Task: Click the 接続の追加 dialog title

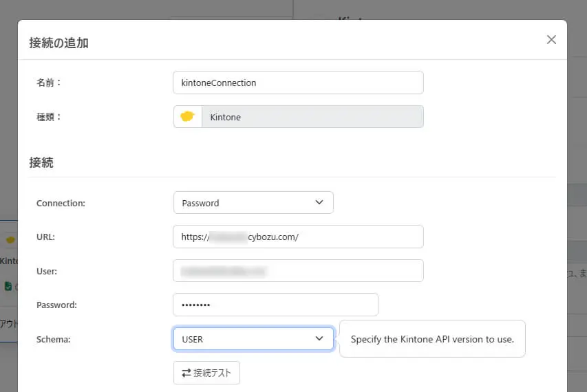Action: pyautogui.click(x=58, y=43)
